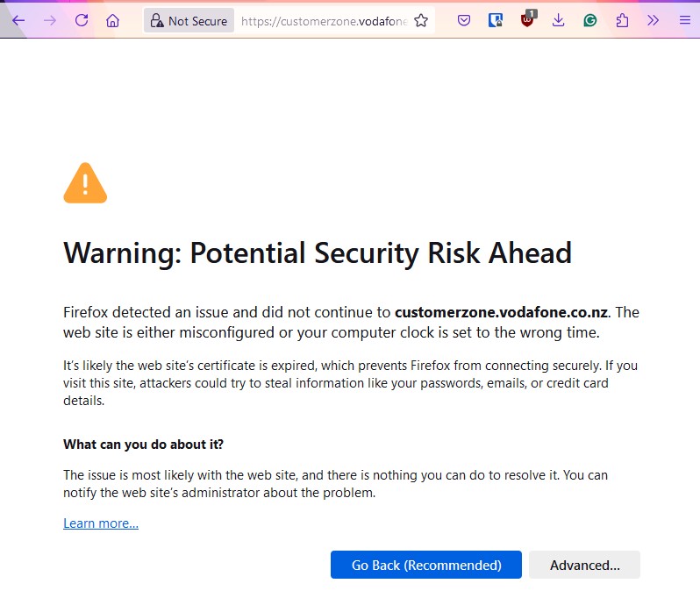Click the Go Back (Recommended) button
This screenshot has width=700, height=612.
426,566
